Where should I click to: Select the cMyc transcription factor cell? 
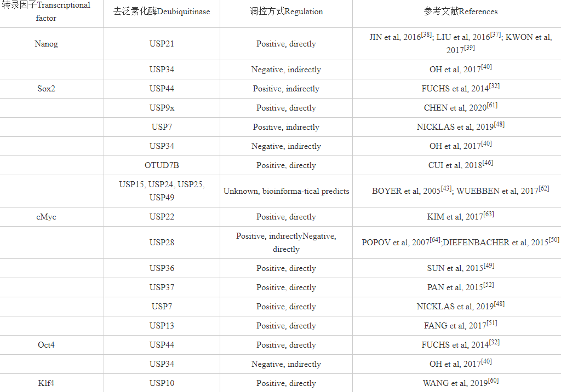[46, 217]
